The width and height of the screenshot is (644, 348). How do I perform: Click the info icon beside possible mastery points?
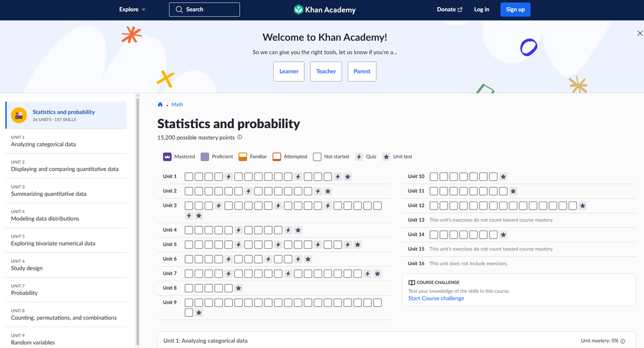coord(239,138)
